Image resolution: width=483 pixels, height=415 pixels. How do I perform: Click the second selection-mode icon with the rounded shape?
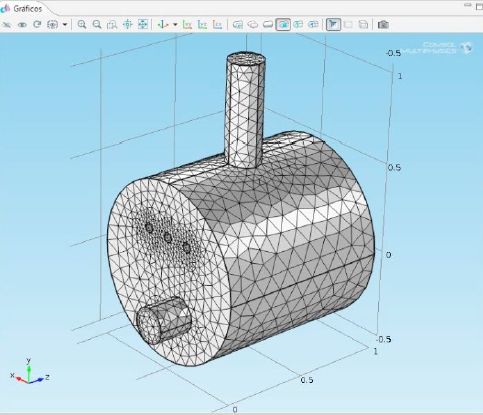click(253, 25)
